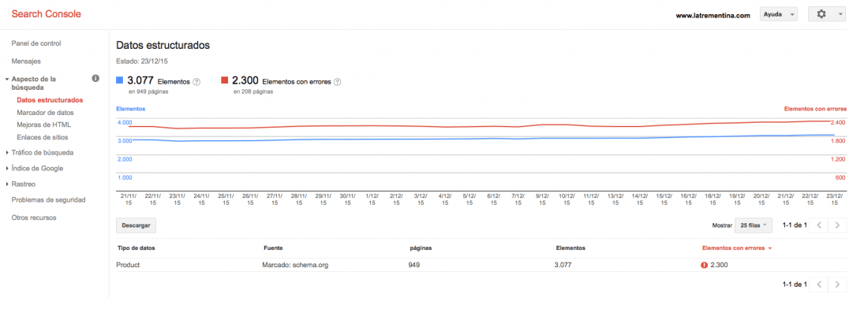Viewport: 868px width, 335px height.
Task: Click the 3.077 elements table cell
Action: coord(563,265)
